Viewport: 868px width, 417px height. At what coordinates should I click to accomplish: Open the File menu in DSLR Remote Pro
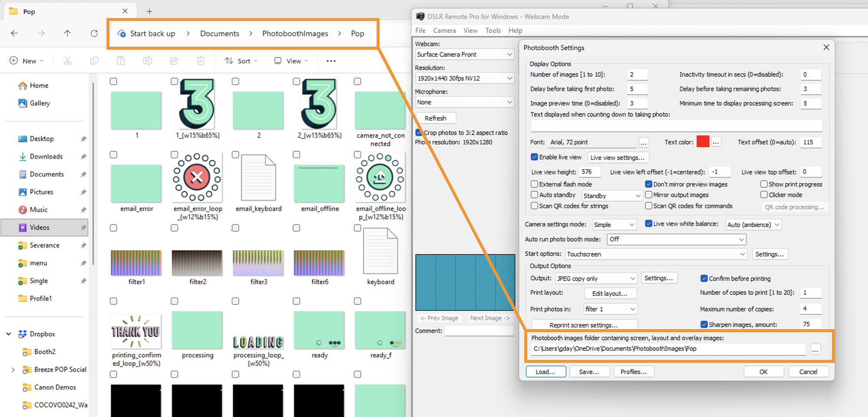tap(420, 30)
